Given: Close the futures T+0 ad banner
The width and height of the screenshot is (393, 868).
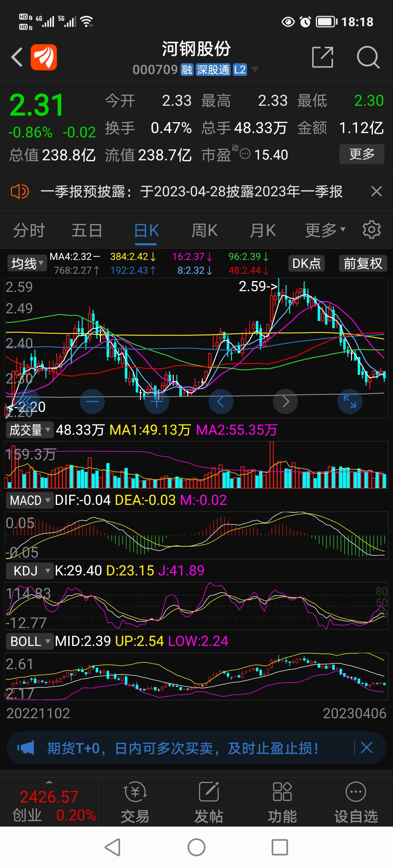Looking at the screenshot, I should click(366, 748).
